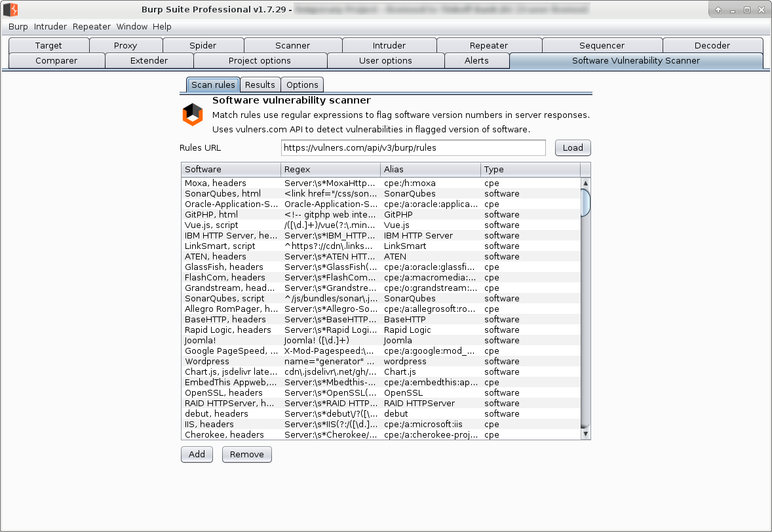
Task: Select the debut, headers rule row
Action: tap(381, 414)
